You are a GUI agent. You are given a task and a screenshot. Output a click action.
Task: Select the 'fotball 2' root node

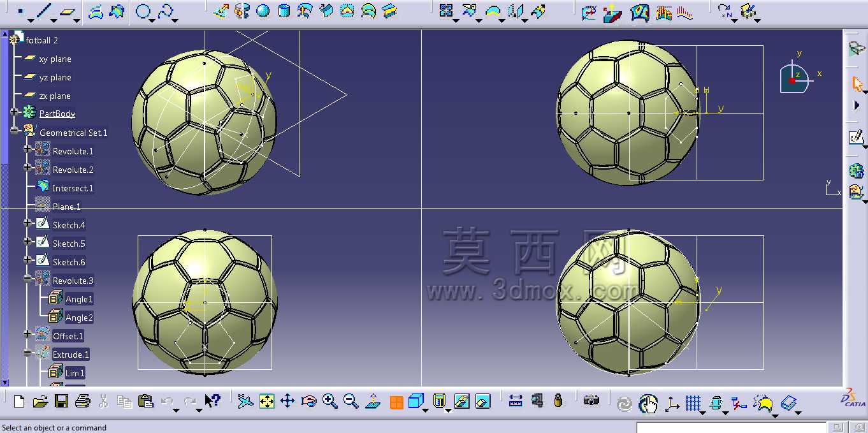(42, 40)
